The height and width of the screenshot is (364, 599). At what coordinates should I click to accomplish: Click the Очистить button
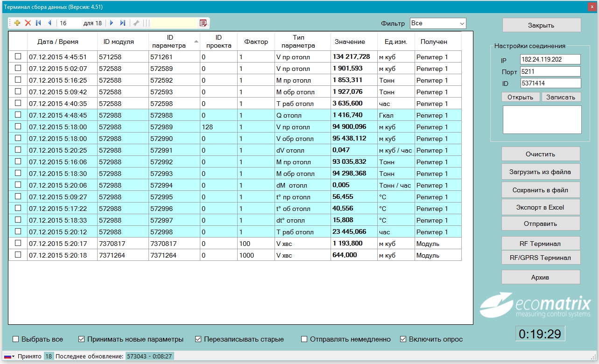pos(541,154)
